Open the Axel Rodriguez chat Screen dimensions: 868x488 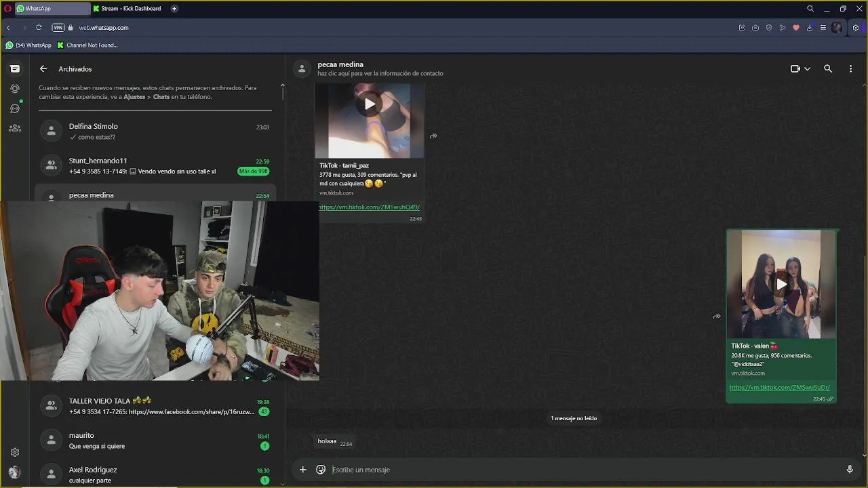(x=155, y=474)
